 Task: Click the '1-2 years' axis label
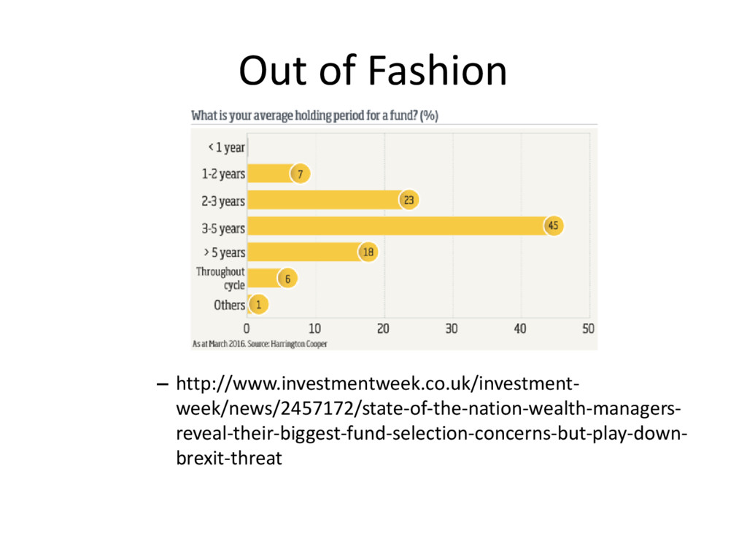click(223, 174)
